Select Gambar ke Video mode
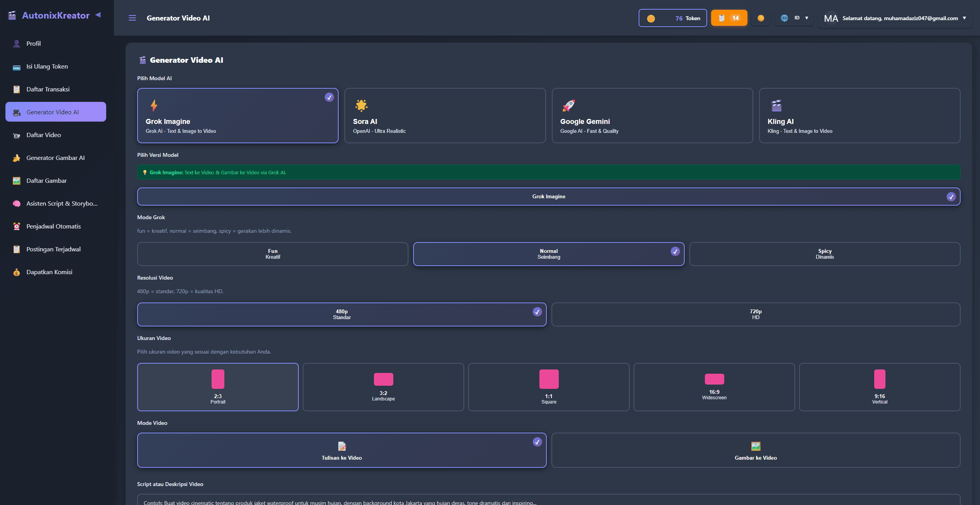The height and width of the screenshot is (505, 980). tap(756, 450)
